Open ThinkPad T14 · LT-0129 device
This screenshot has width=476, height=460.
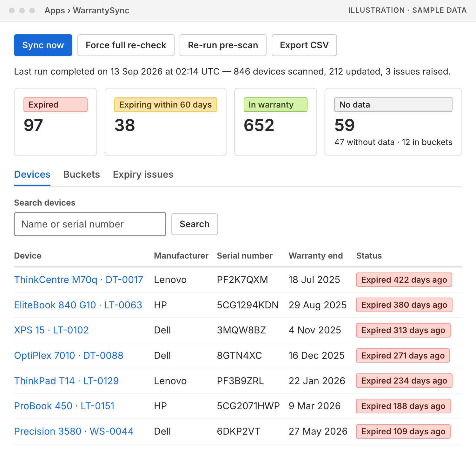point(67,381)
